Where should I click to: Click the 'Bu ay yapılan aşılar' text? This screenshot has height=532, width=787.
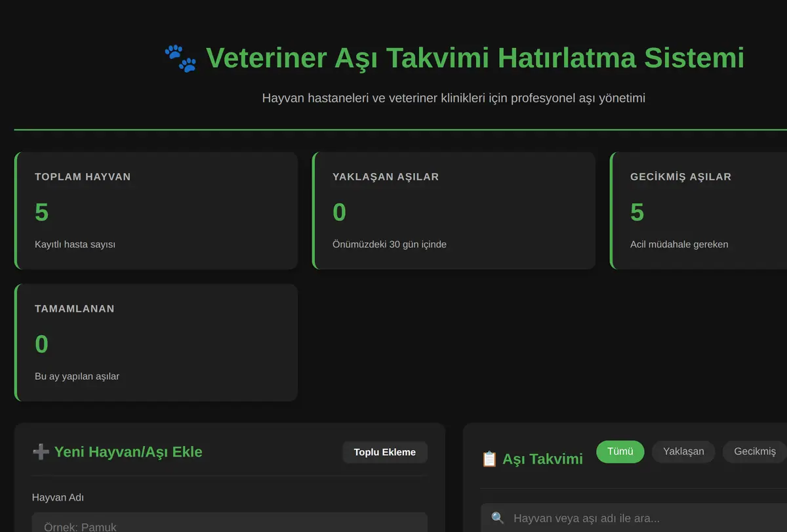(77, 377)
